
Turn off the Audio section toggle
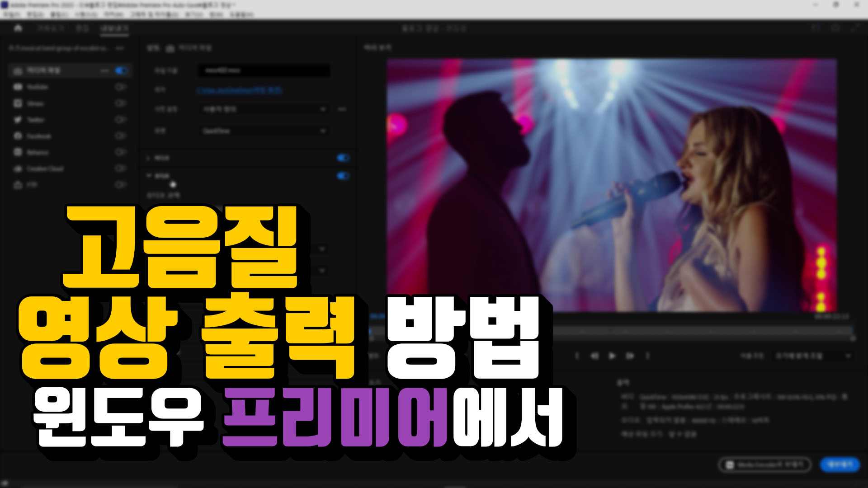[x=343, y=176]
